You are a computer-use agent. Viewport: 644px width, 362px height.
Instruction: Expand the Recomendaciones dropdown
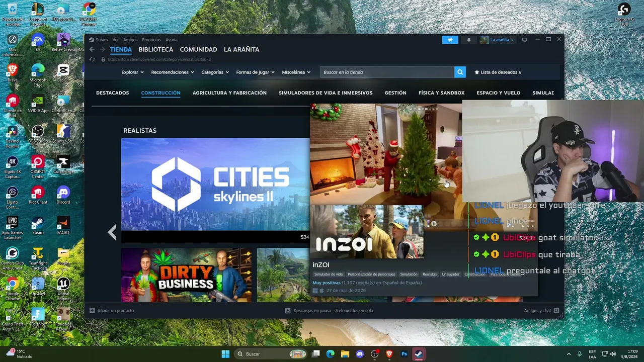pos(173,72)
